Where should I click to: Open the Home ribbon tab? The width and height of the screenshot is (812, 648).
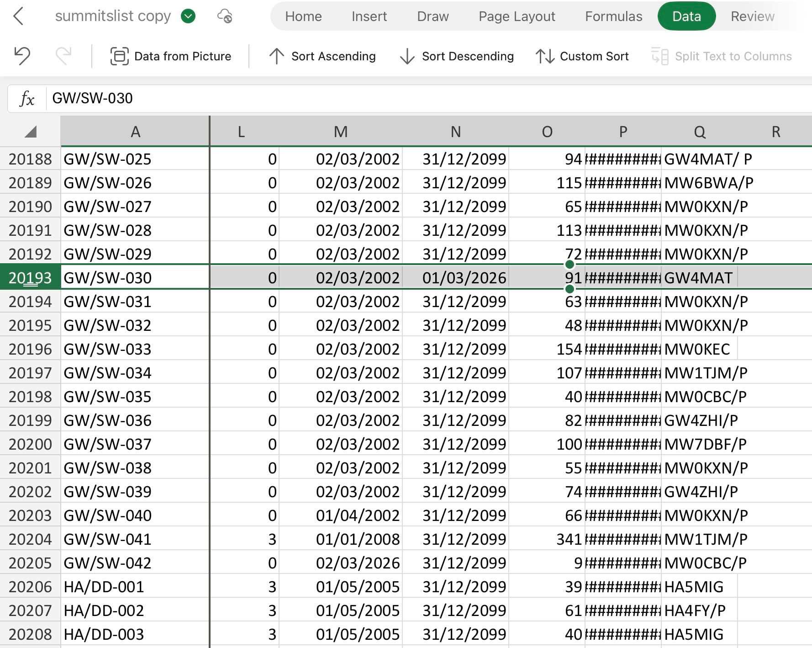click(x=303, y=16)
